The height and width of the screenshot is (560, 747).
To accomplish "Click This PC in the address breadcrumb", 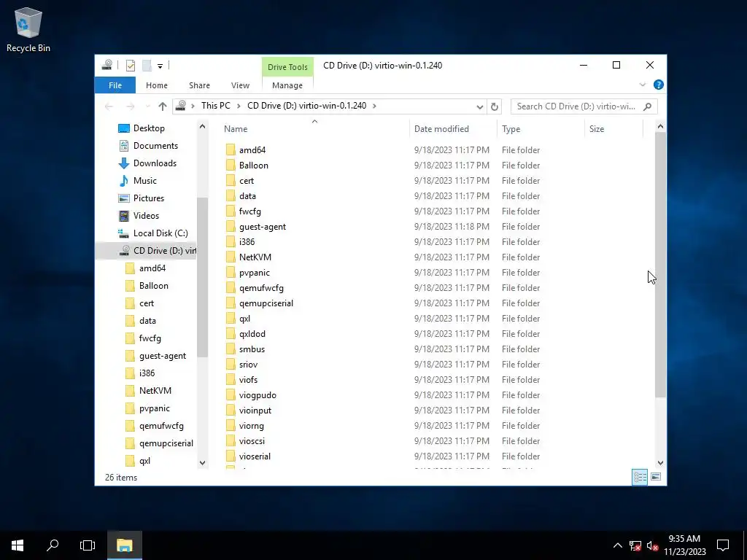I will click(x=215, y=106).
